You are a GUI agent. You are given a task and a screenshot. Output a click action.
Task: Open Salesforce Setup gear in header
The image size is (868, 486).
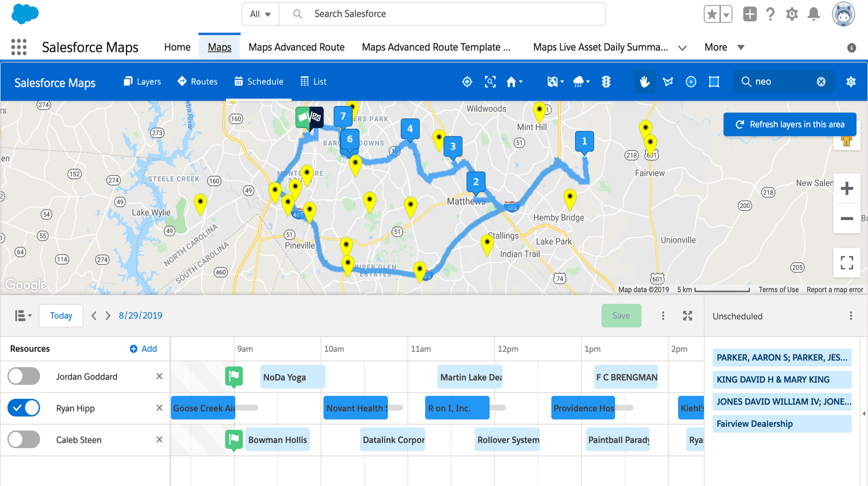click(x=792, y=14)
